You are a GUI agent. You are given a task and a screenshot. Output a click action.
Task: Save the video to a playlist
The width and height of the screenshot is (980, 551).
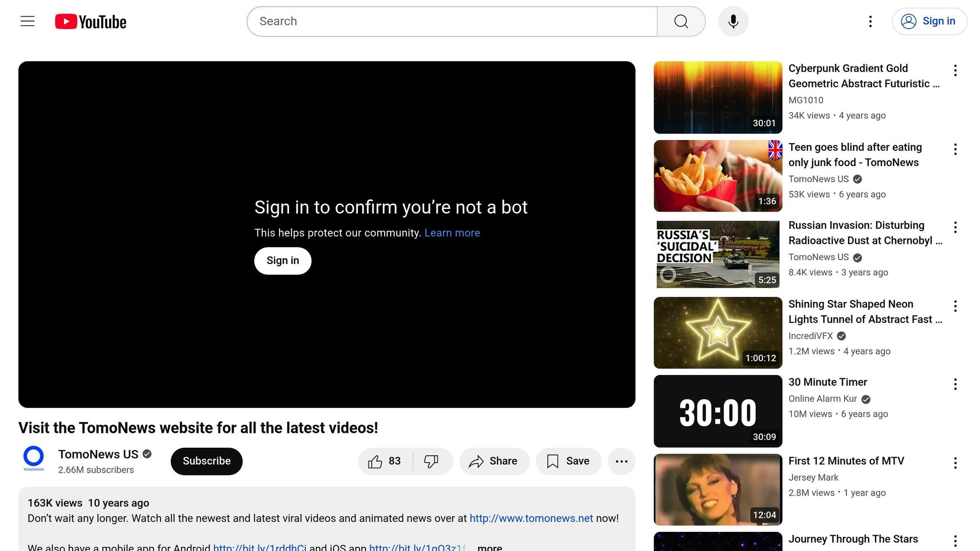(568, 461)
